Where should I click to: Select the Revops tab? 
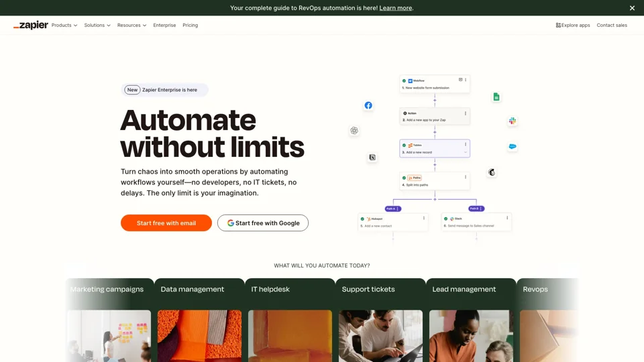pos(535,289)
